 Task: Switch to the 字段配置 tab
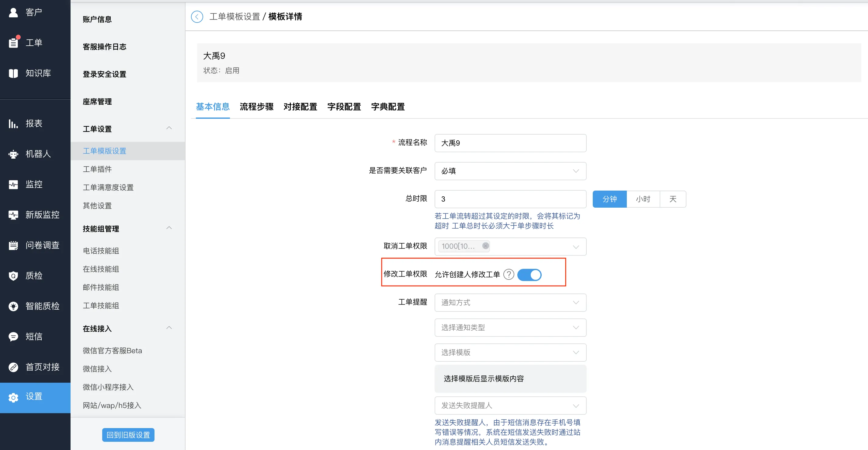(x=344, y=107)
